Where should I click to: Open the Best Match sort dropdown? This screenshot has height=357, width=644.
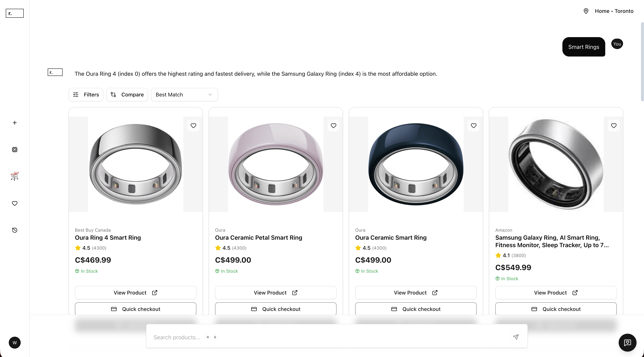pos(184,94)
